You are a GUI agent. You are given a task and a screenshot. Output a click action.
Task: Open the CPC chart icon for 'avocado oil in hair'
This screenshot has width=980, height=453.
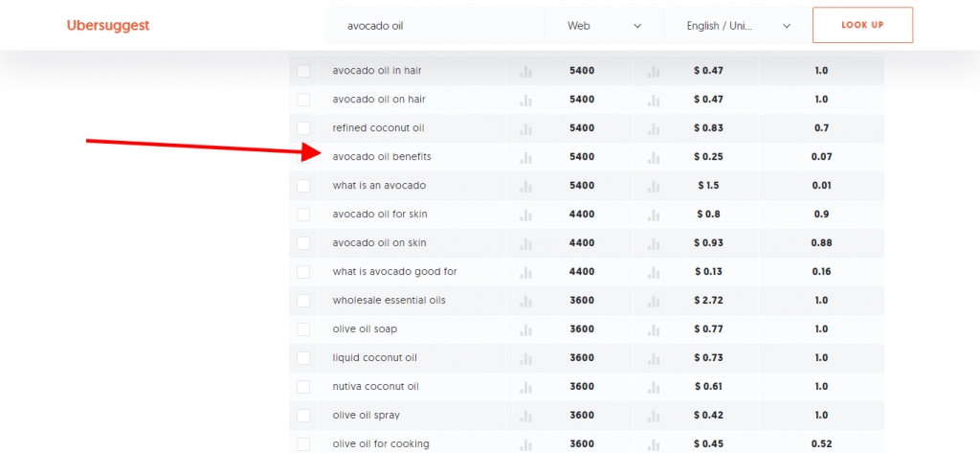point(654,72)
